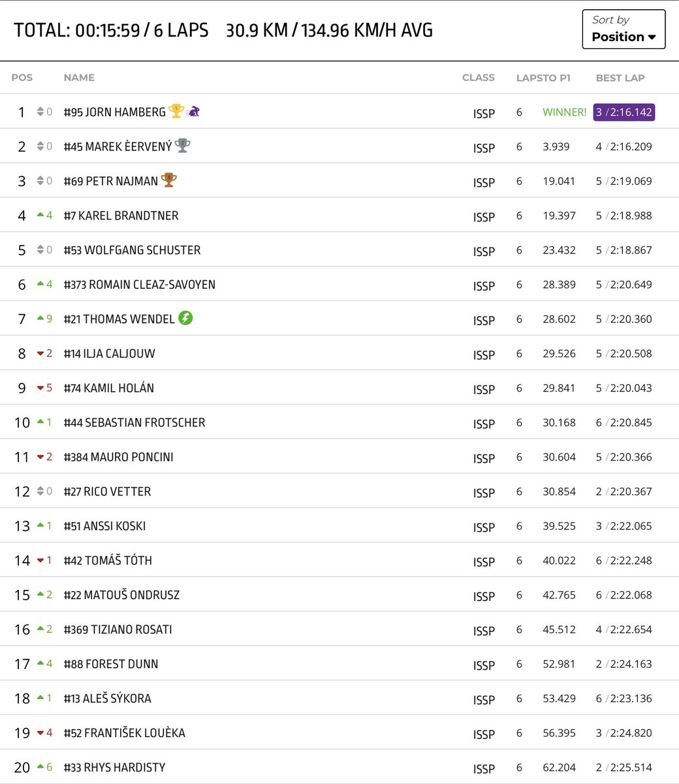Click the purple best lap badge 3 / 2:16.142
This screenshot has height=784, width=679.
(624, 112)
